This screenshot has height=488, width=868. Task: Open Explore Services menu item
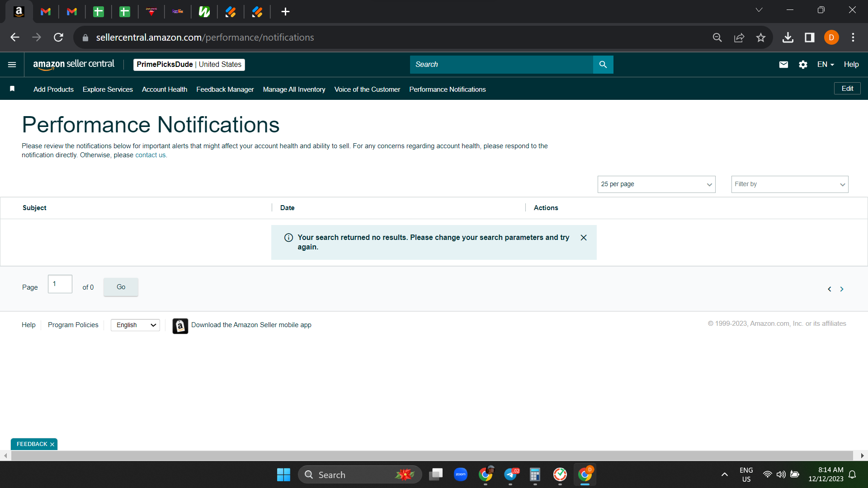(x=108, y=89)
